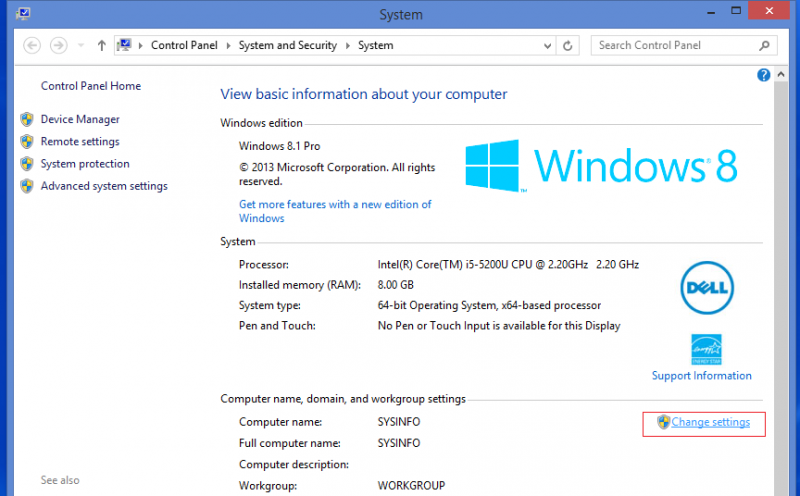The height and width of the screenshot is (496, 800).
Task: Click SYSINFO next to Computer name
Action: coord(399,422)
